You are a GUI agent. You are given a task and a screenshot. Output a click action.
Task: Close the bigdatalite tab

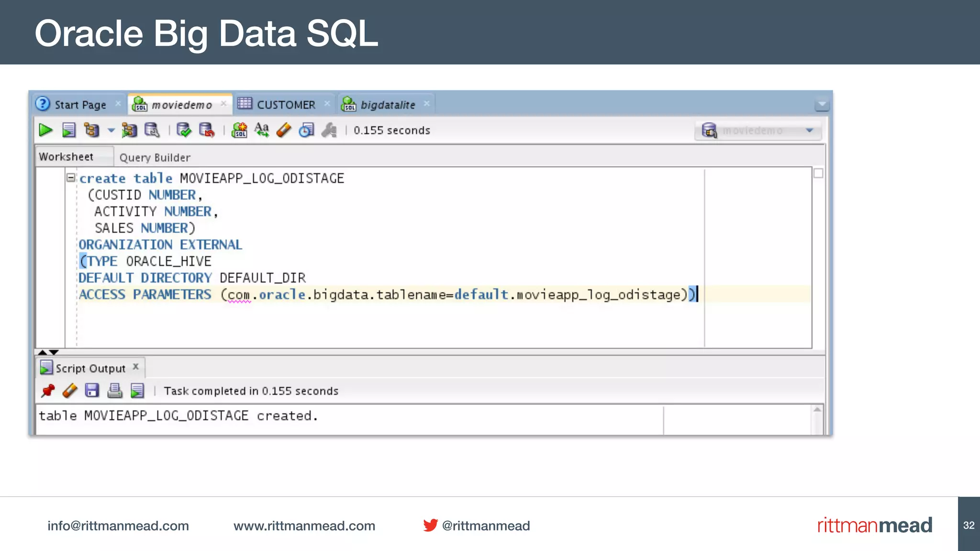click(426, 103)
